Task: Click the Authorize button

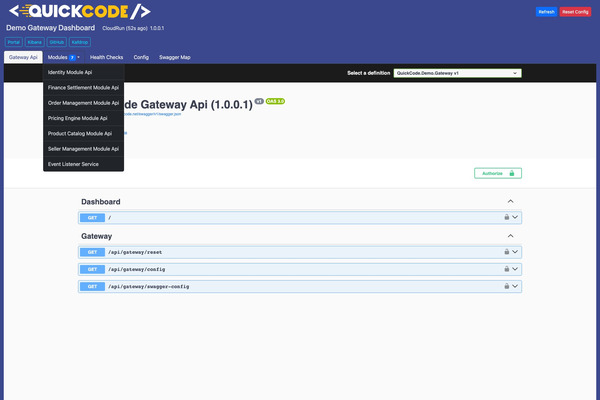Action: tap(498, 173)
